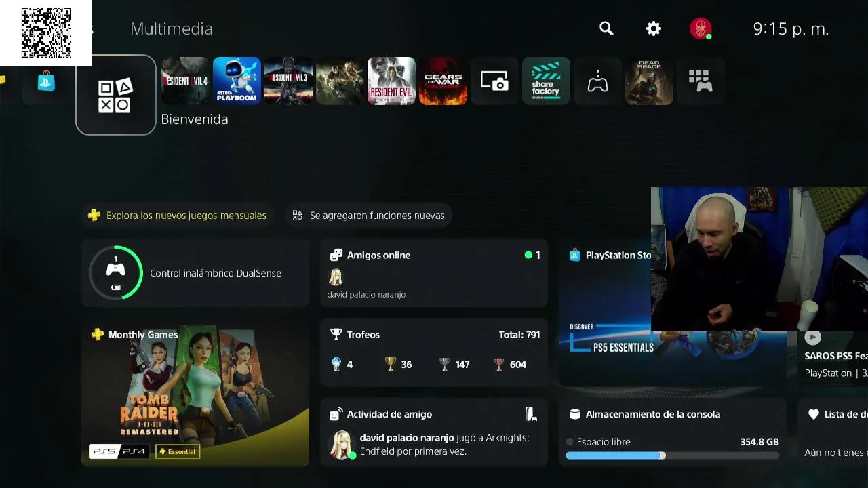This screenshot has width=868, height=488.
Task: Click the QR code image
Action: pos(46,33)
